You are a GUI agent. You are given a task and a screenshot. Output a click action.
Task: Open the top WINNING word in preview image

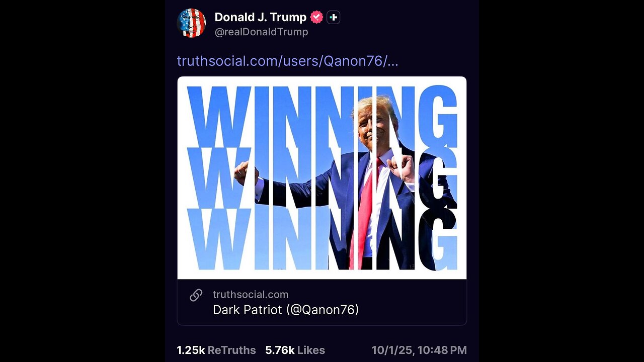322,115
